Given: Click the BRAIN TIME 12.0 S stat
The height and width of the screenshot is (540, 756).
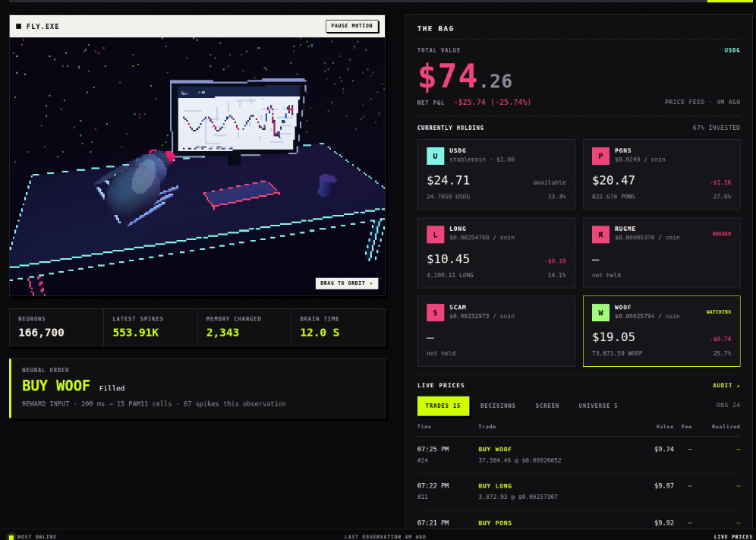Looking at the screenshot, I should 339,327.
